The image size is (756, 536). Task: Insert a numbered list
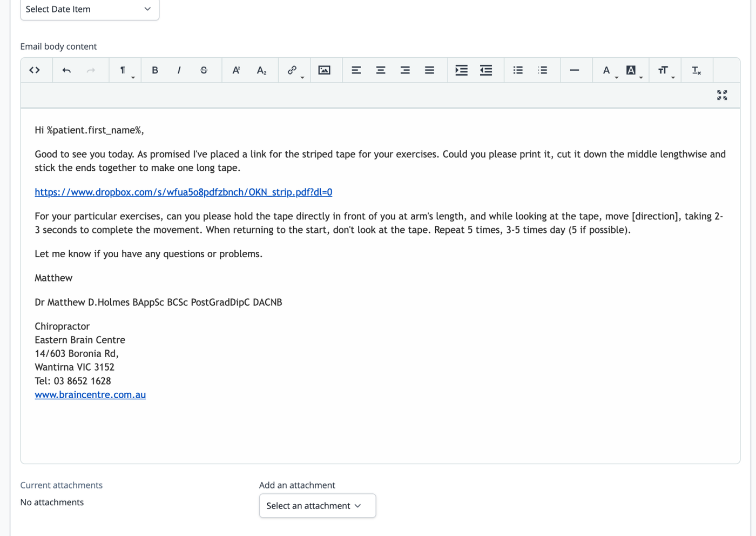(543, 70)
